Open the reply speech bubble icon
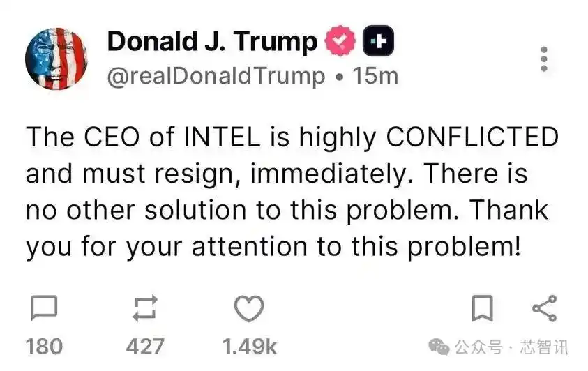Screen dimensions: 588x371 [x=44, y=308]
